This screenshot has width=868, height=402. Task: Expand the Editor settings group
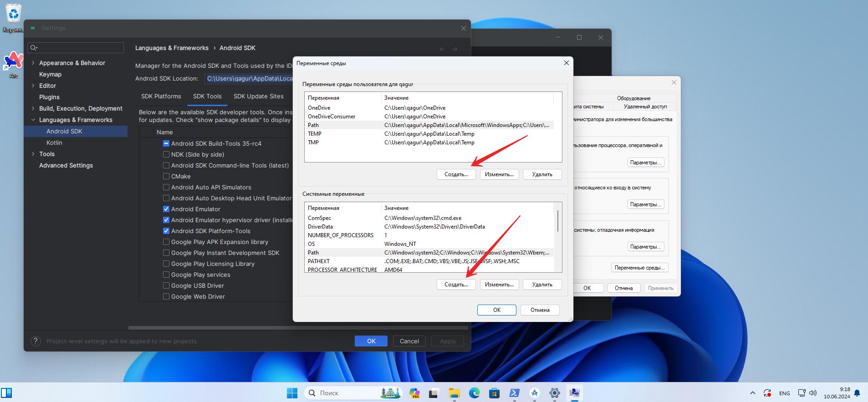(x=33, y=86)
